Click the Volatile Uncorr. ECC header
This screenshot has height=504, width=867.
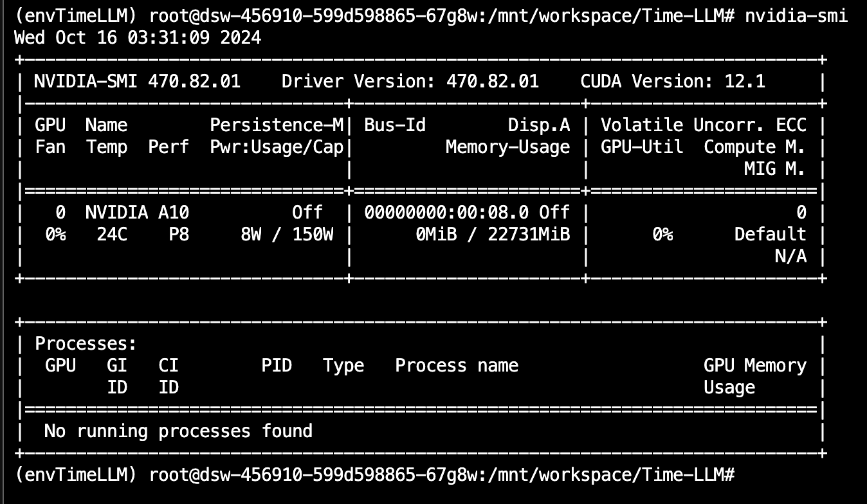[704, 125]
